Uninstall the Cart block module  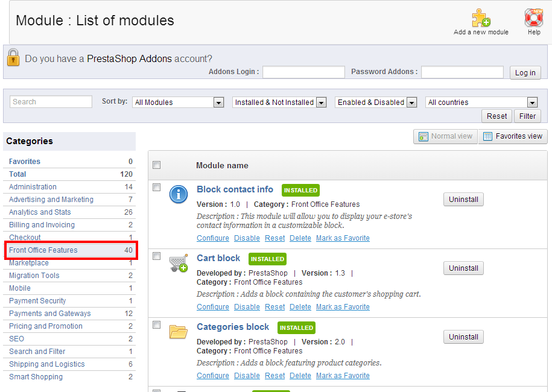point(463,268)
